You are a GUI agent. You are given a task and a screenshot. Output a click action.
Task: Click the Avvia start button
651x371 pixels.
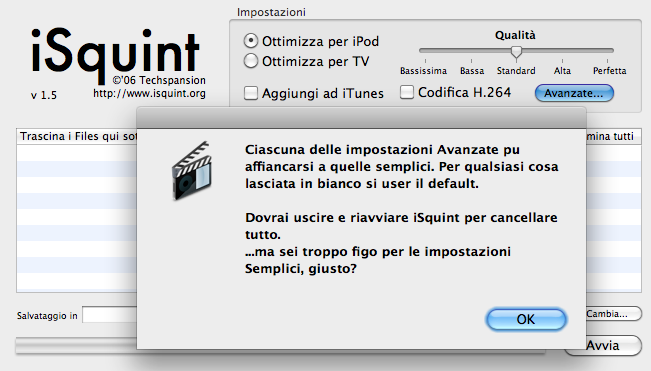pyautogui.click(x=603, y=345)
